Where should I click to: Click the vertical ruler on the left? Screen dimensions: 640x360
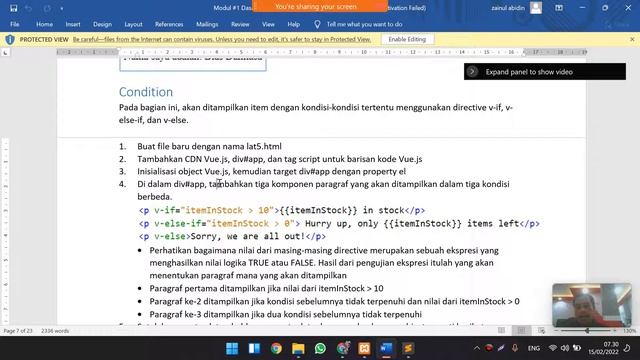pos(6,231)
